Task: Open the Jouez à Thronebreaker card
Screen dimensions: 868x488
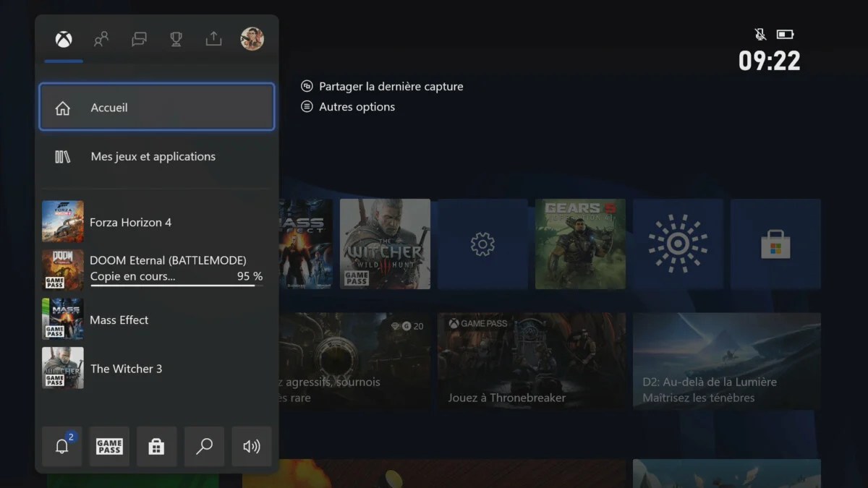Action: [x=532, y=361]
